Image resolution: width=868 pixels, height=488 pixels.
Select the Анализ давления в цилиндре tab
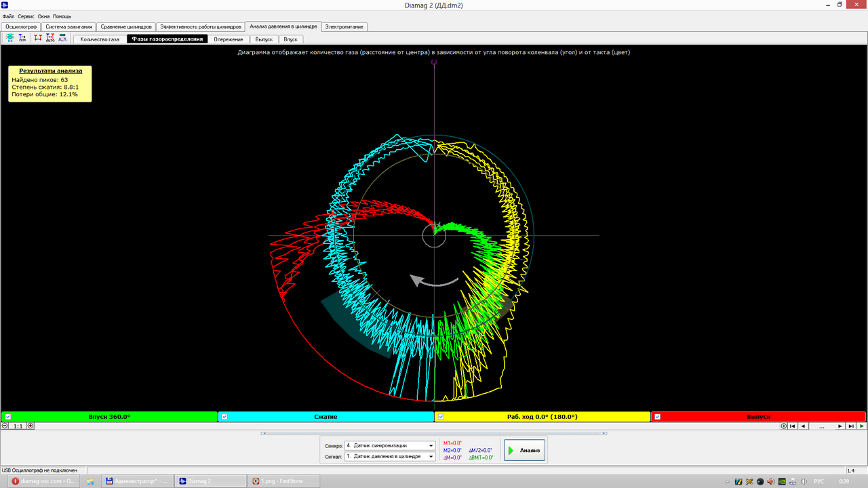pos(283,26)
